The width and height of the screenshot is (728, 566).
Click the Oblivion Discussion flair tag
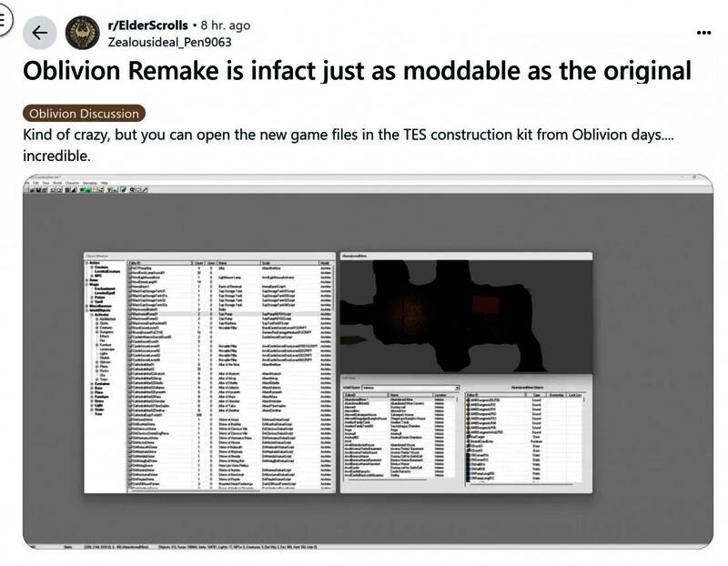click(x=84, y=114)
